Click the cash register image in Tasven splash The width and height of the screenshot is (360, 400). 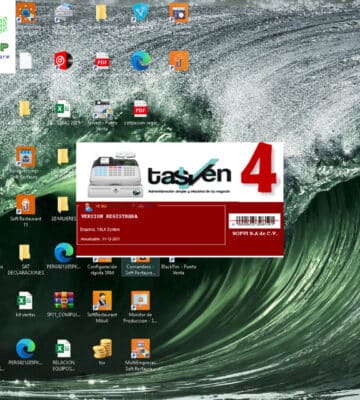tap(115, 174)
